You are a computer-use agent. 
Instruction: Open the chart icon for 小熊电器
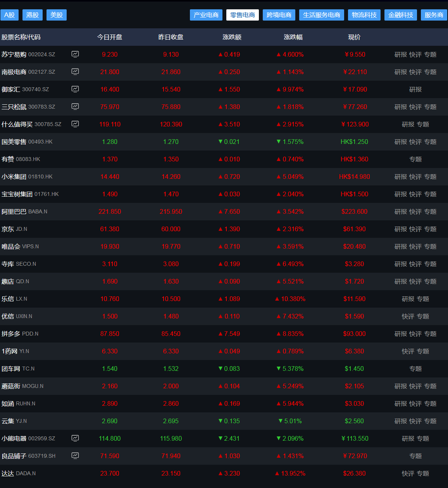75,438
